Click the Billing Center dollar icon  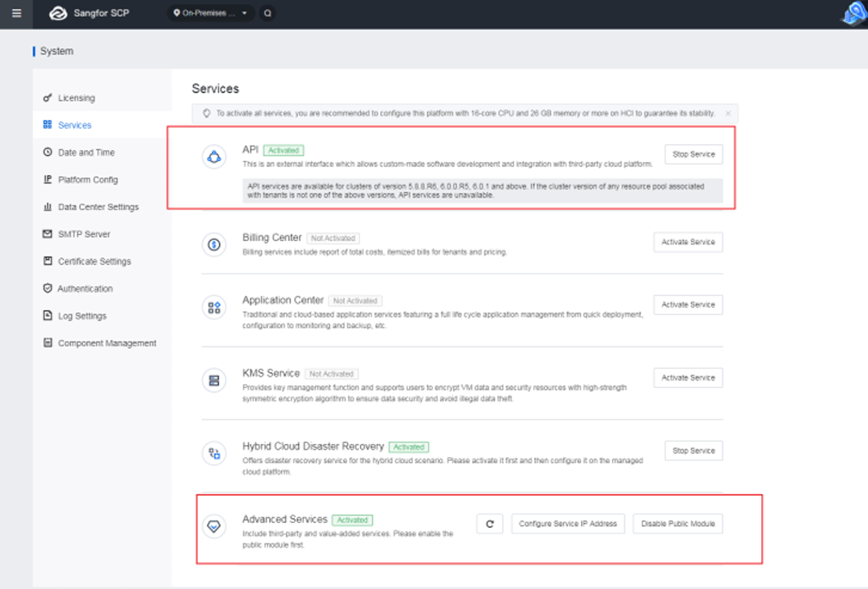[x=214, y=242]
